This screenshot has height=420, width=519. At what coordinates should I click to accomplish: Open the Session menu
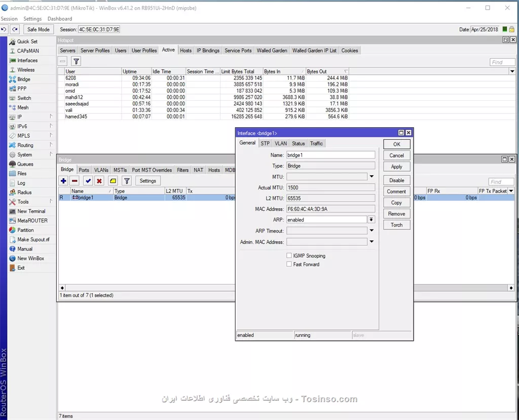[9, 19]
